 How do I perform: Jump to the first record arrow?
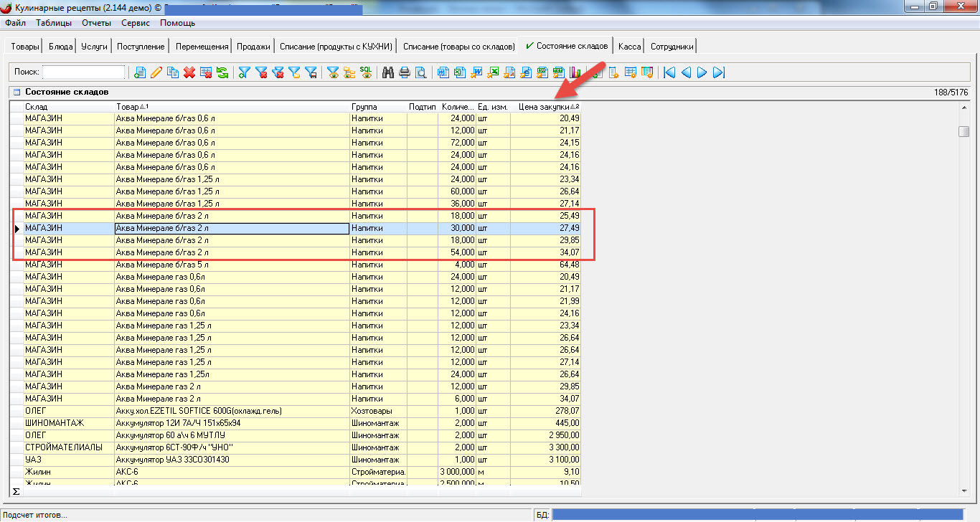coord(669,72)
